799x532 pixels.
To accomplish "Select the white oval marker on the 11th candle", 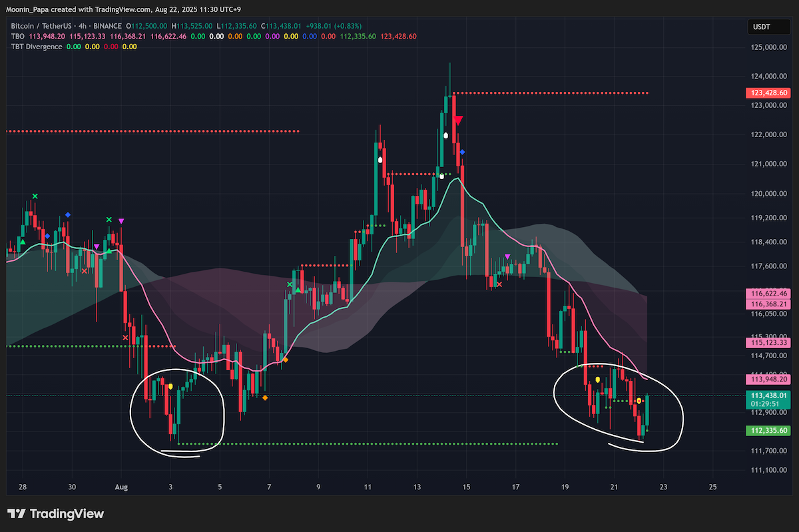I will coord(380,160).
